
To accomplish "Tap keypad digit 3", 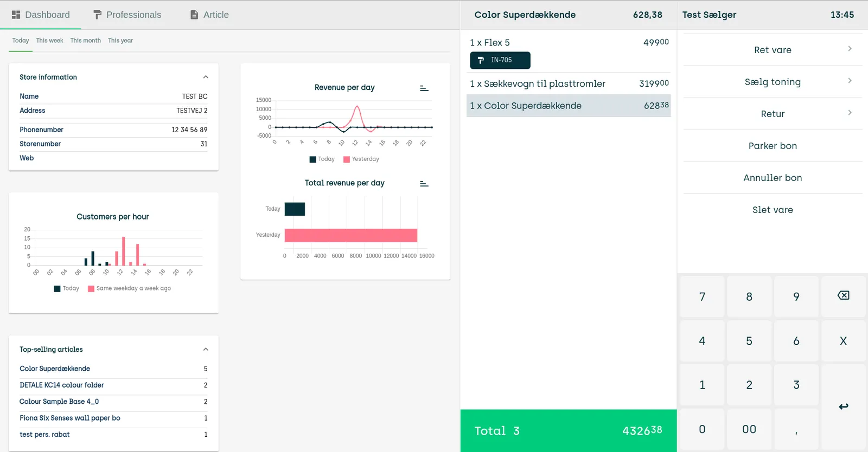I will [796, 385].
